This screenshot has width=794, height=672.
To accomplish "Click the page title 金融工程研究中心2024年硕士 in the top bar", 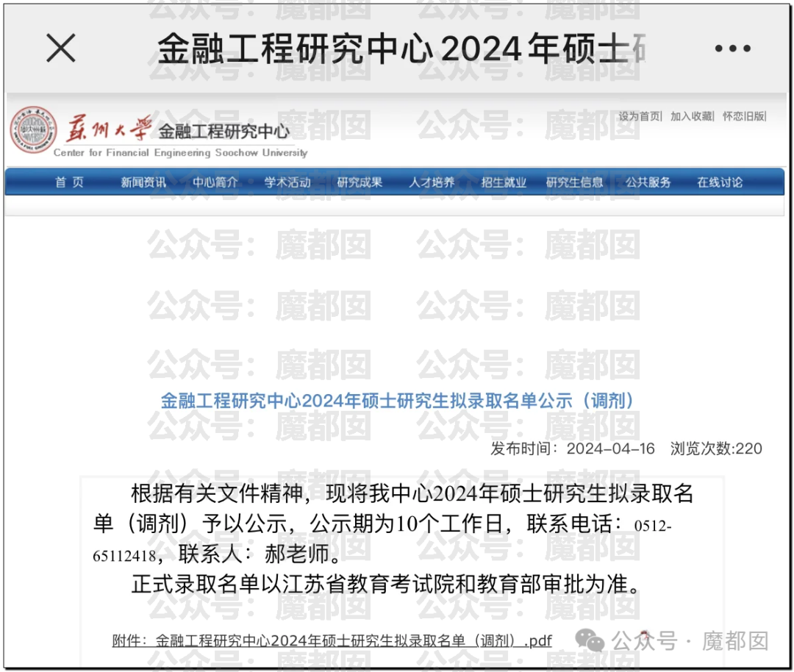I will click(401, 49).
